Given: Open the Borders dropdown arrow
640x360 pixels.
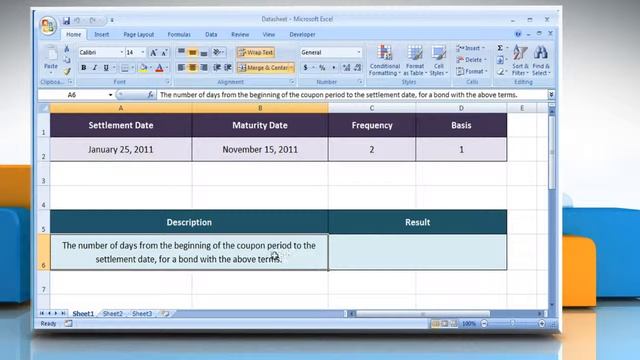Looking at the screenshot, I should 133,68.
